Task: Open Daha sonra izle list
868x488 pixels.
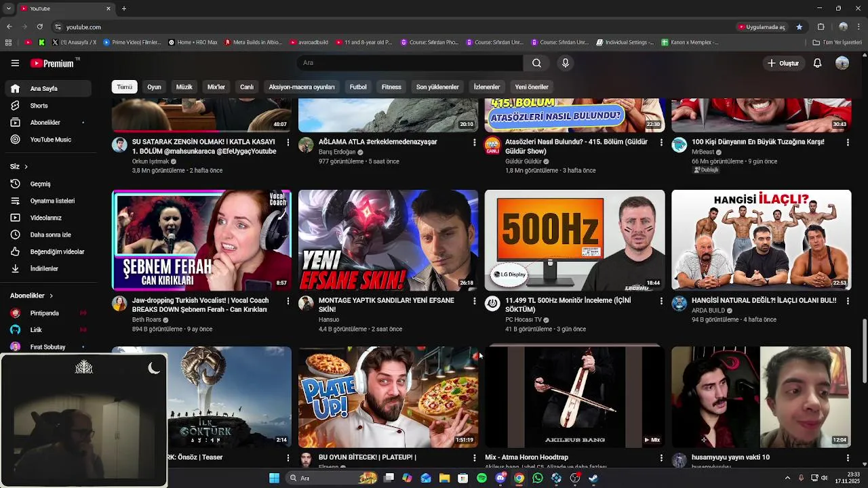Action: point(47,235)
